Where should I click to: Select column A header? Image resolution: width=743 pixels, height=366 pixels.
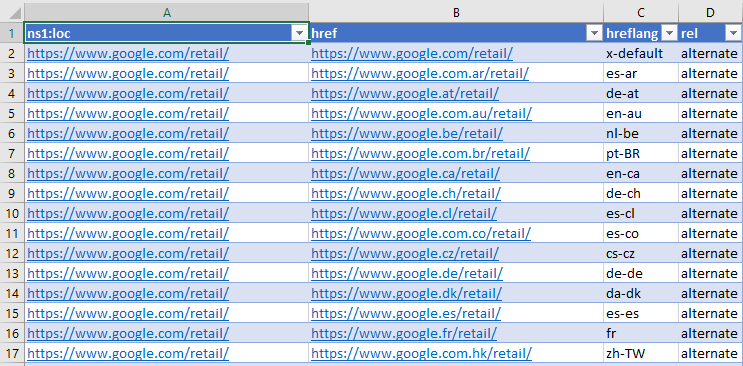tap(166, 12)
